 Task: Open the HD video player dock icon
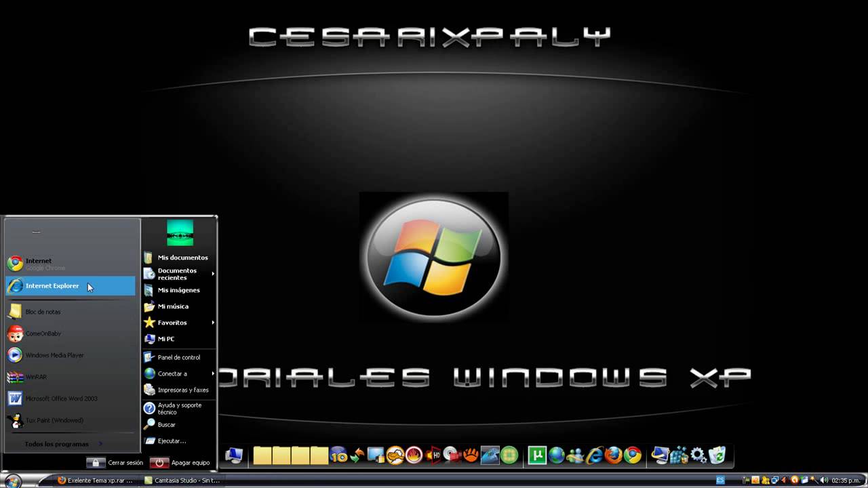(433, 455)
